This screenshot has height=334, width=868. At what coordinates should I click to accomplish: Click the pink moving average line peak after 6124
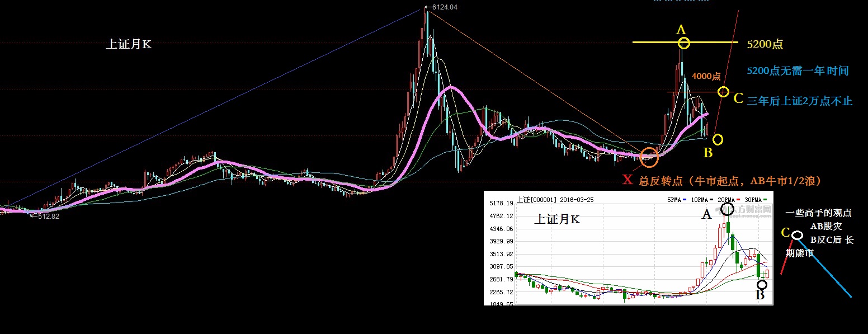click(x=450, y=88)
